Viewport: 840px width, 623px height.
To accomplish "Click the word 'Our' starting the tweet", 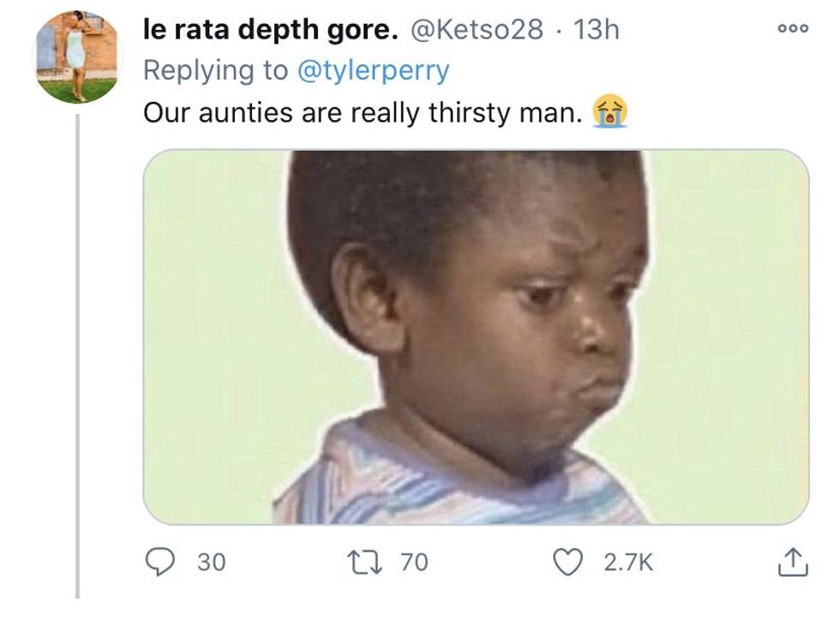I will coord(166,112).
